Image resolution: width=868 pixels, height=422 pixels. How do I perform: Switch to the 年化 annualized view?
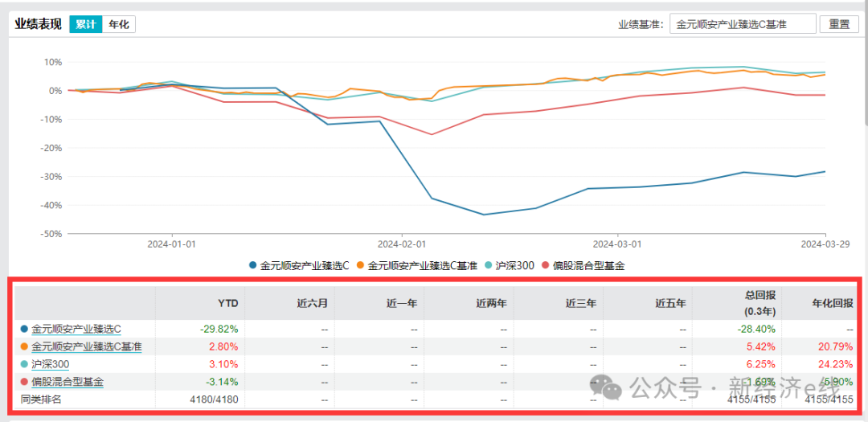coord(118,24)
